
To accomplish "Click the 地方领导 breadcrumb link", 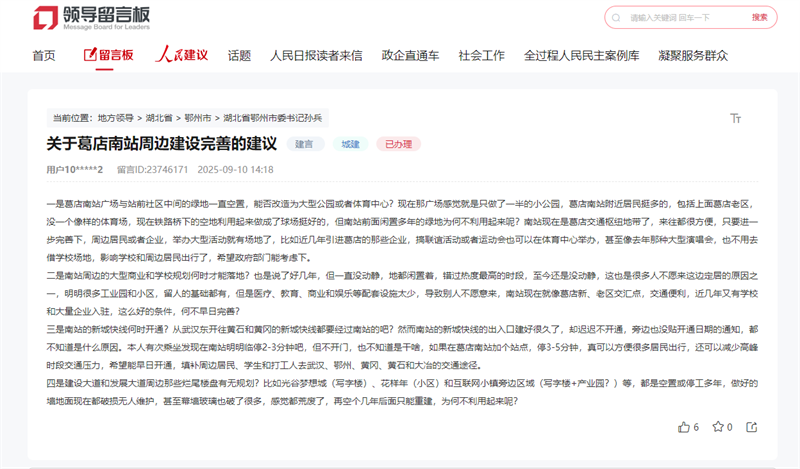I will pos(115,118).
